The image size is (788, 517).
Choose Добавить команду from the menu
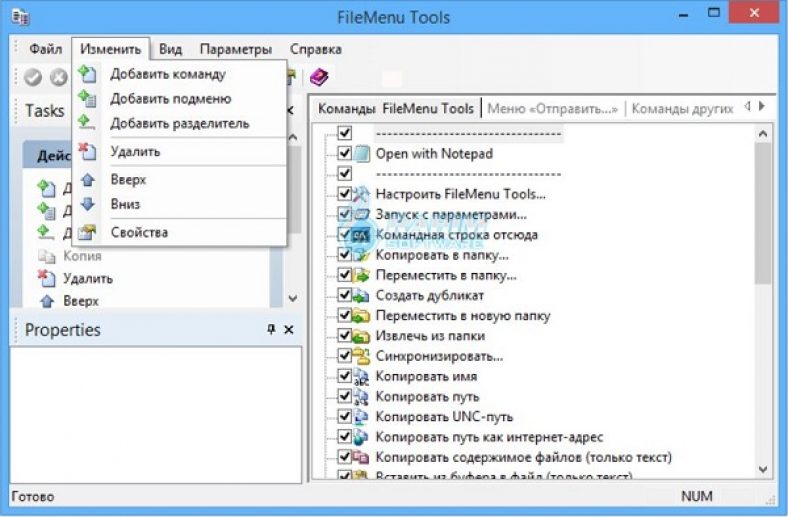pyautogui.click(x=180, y=74)
